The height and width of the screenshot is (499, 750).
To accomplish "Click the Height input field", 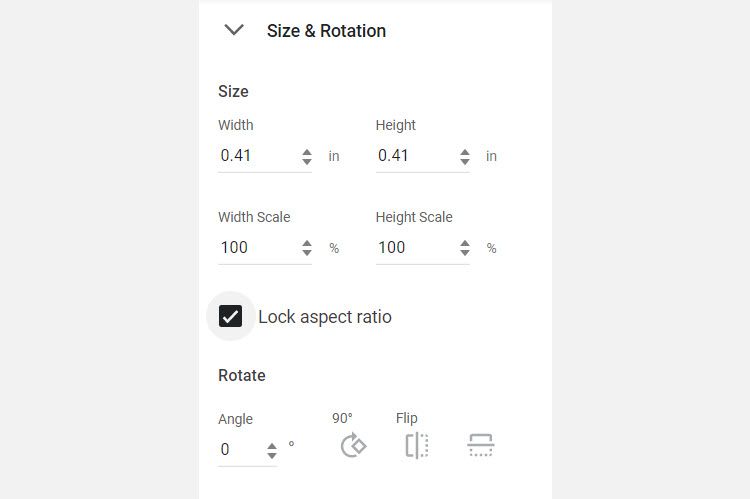I will tap(413, 156).
